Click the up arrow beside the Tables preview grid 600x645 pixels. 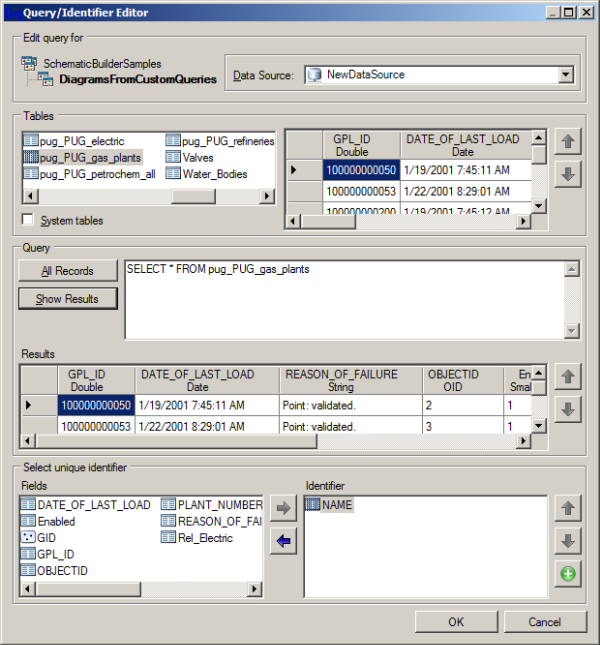567,142
